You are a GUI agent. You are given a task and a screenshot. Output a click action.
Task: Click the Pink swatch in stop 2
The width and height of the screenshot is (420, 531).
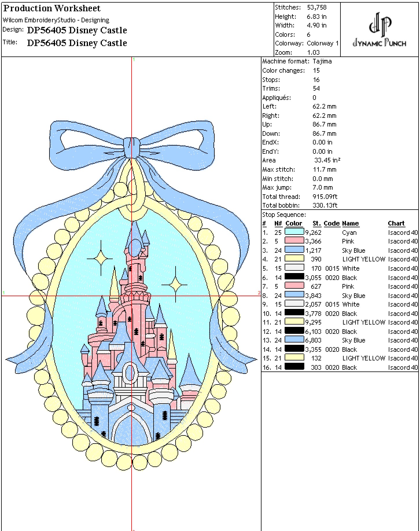click(294, 241)
